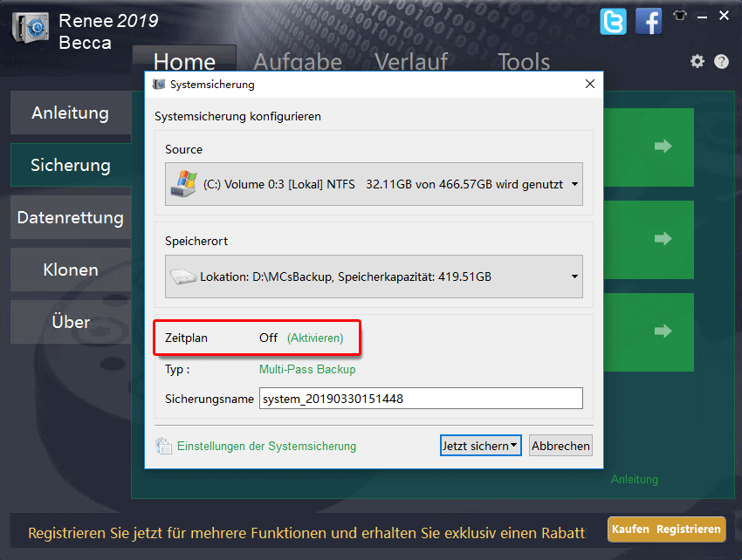Switch to the Aufgabe tab

(298, 61)
